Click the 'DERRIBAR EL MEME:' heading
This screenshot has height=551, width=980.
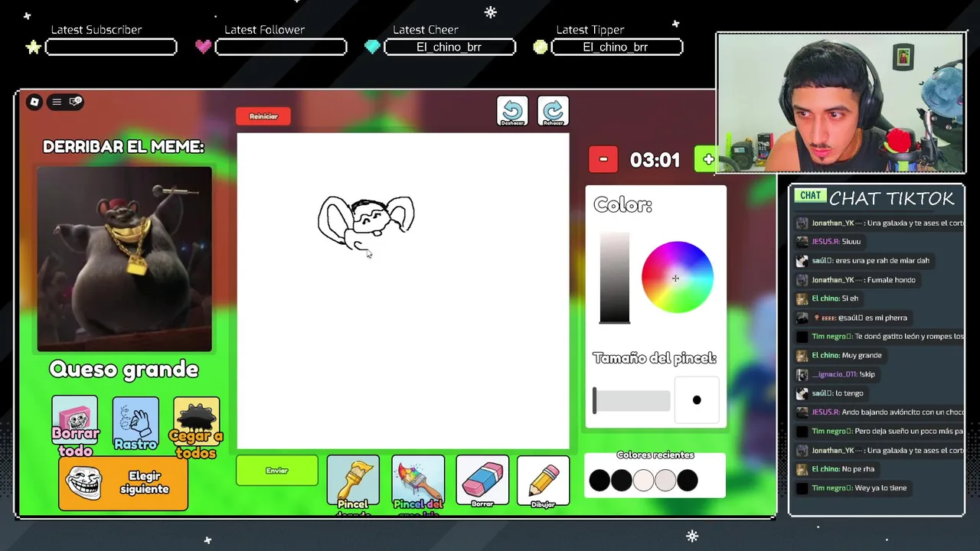coord(123,146)
